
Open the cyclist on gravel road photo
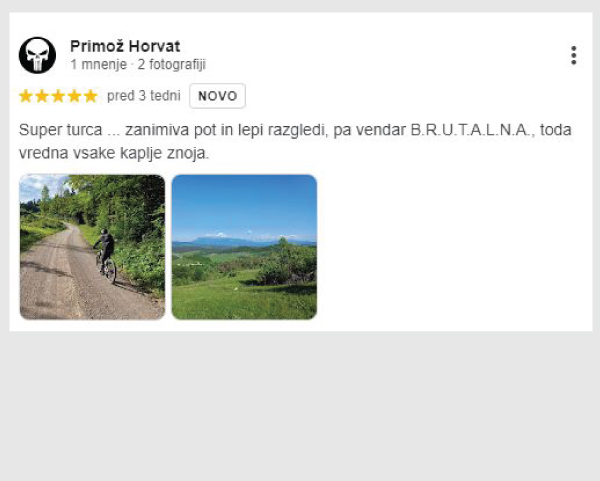pyautogui.click(x=92, y=247)
